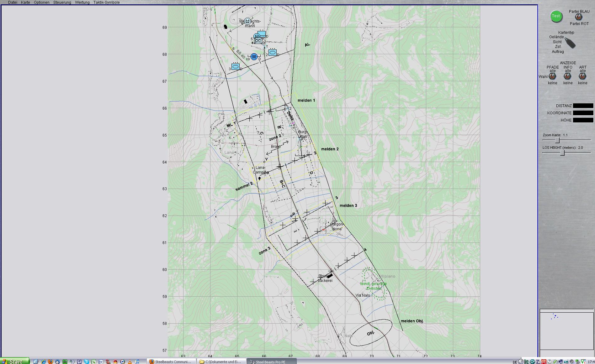Click round unit symbol at Weihnachtsmann
The width and height of the screenshot is (595, 364).
(247, 21)
